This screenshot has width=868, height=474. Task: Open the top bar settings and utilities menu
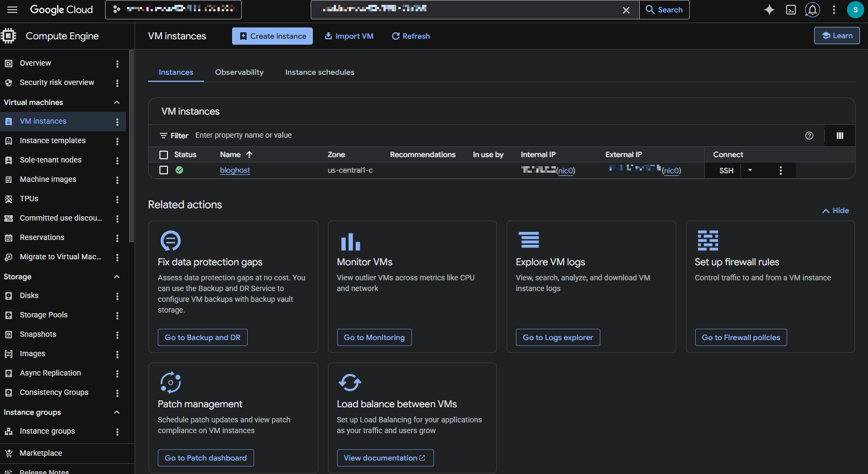tap(834, 10)
